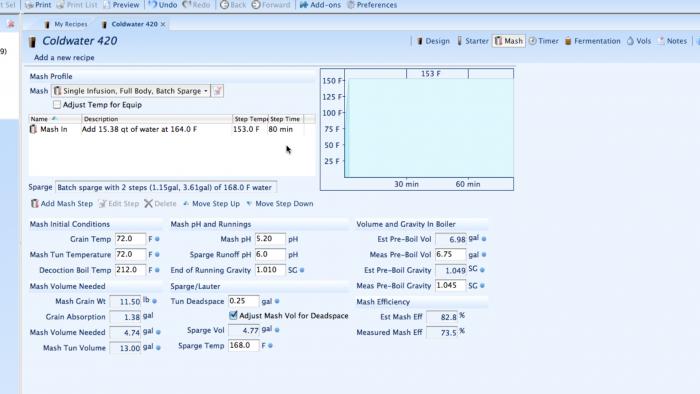The height and width of the screenshot is (394, 700).
Task: Select the Mash In step row
Action: pos(171,129)
